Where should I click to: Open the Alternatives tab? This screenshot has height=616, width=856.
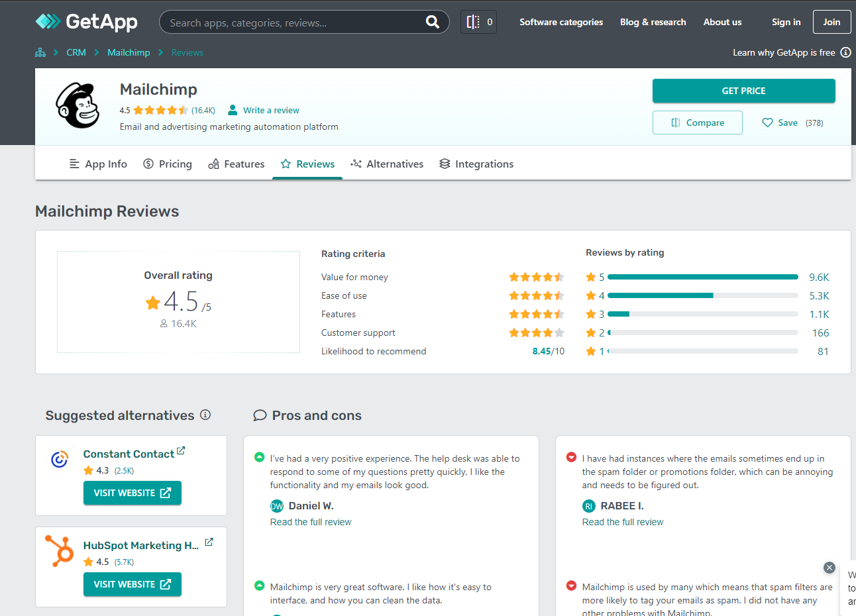coord(387,164)
